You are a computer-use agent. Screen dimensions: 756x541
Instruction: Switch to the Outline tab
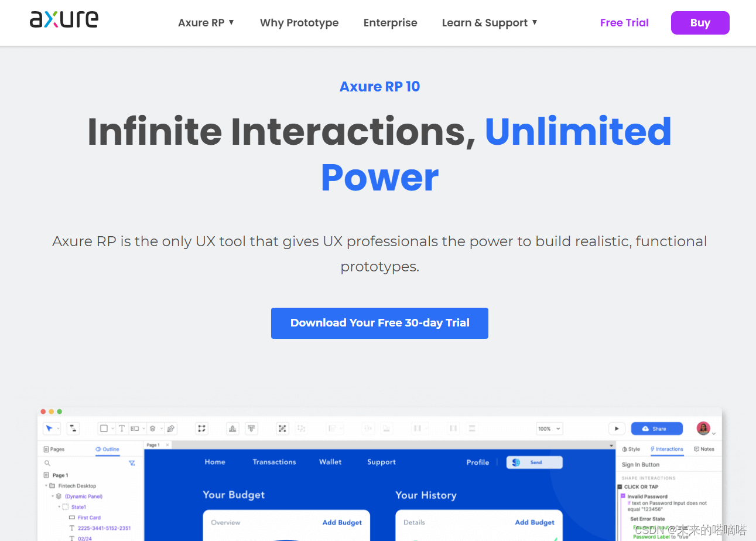[107, 449]
